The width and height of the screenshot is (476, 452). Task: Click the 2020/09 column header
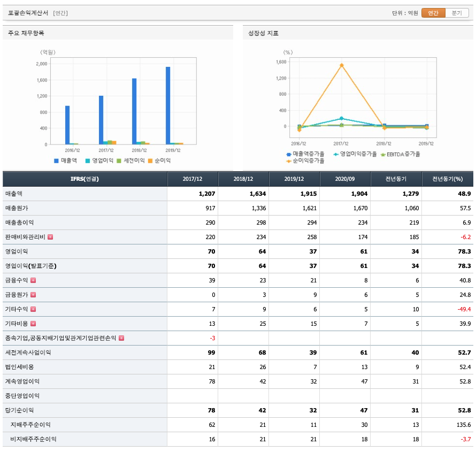[345, 179]
